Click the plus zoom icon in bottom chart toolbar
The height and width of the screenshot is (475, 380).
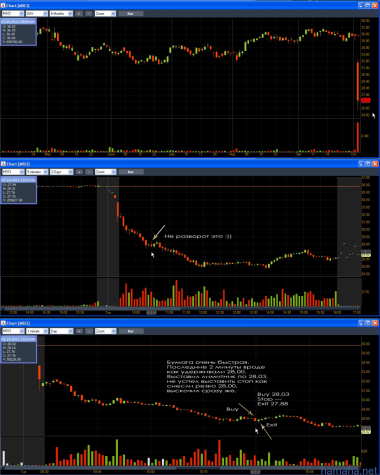(x=79, y=331)
